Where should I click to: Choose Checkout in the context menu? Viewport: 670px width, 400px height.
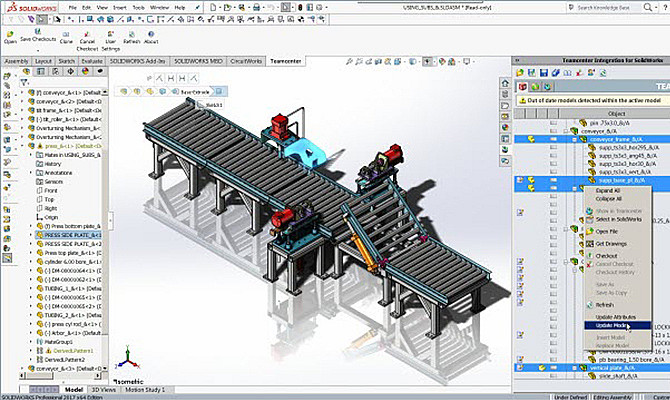coord(607,256)
